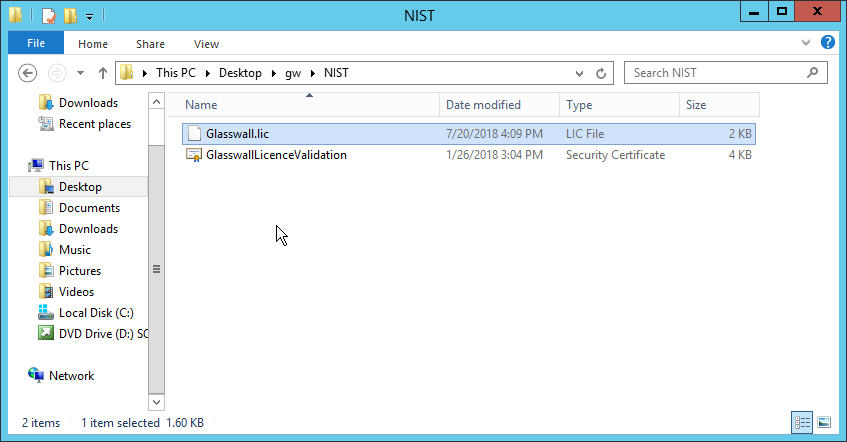Switch to the View ribbon tab

pyautogui.click(x=206, y=44)
